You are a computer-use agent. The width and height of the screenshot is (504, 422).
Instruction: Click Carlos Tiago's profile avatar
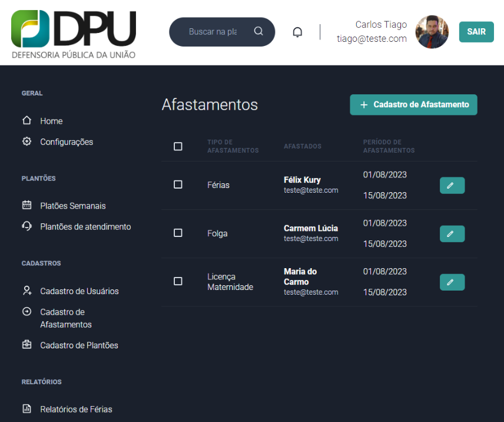[432, 32]
